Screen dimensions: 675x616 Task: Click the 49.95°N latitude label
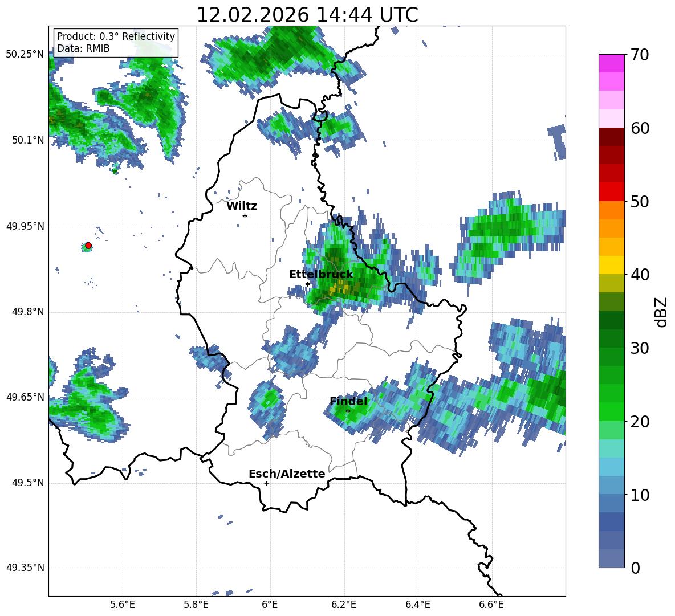pos(25,226)
